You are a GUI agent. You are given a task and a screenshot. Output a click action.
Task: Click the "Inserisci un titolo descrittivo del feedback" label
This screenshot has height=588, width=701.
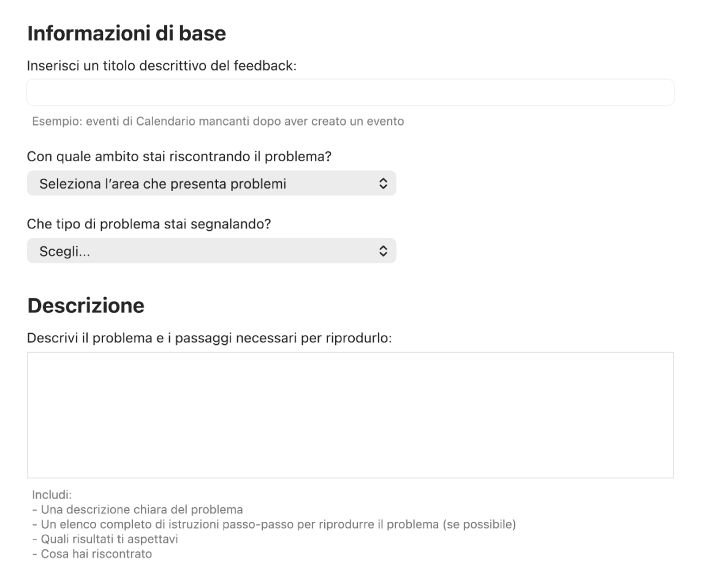(162, 66)
